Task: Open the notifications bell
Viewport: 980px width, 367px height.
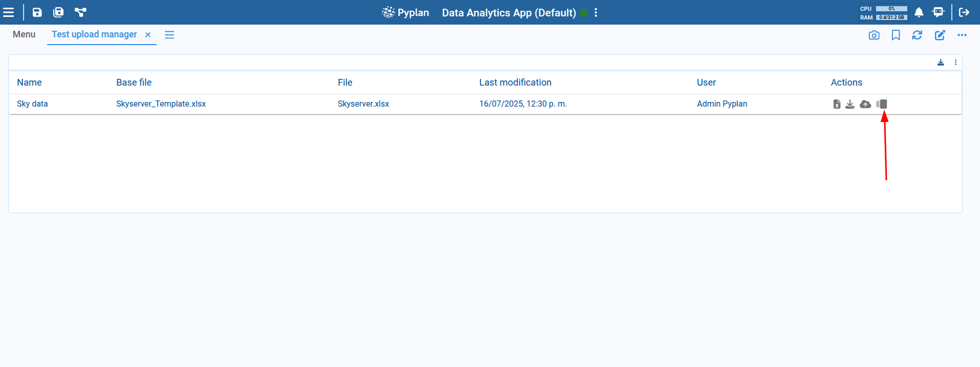Action: coord(919,12)
